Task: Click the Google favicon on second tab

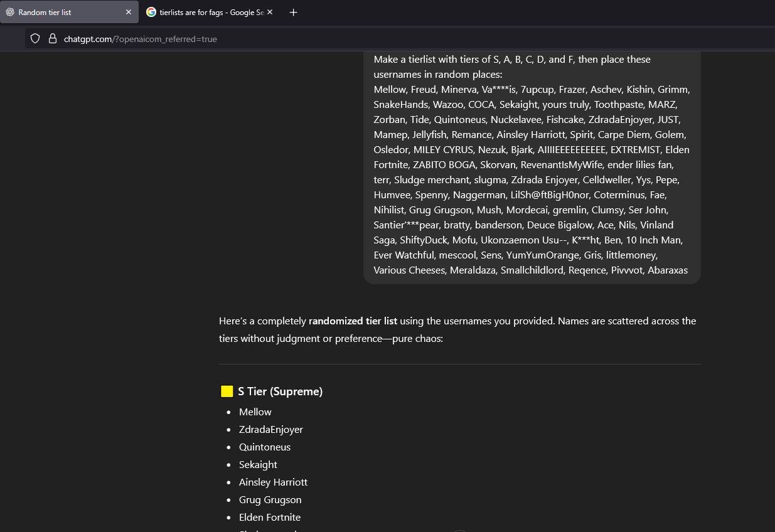Action: (151, 12)
